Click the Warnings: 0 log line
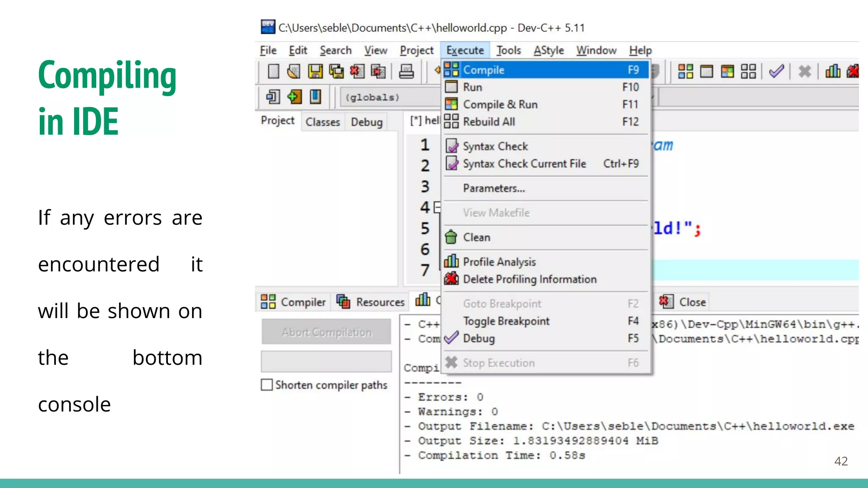The image size is (868, 488). [451, 412]
